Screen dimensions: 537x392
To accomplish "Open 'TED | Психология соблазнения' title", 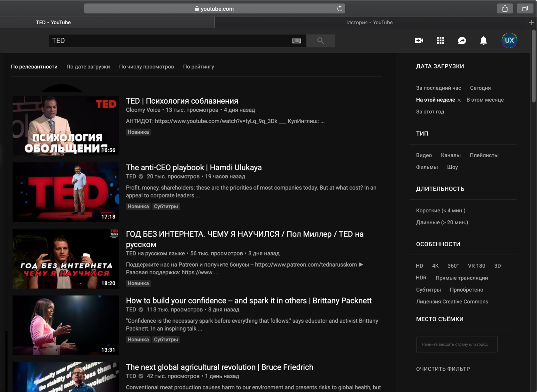I will pyautogui.click(x=182, y=101).
